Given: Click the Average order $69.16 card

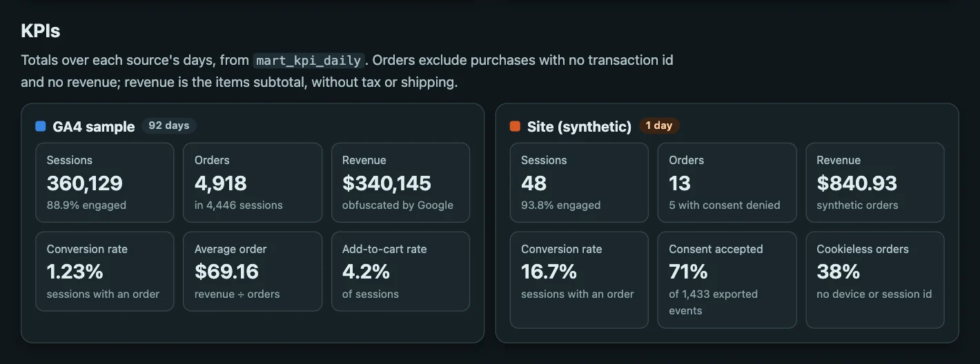Looking at the screenshot, I should tap(253, 272).
